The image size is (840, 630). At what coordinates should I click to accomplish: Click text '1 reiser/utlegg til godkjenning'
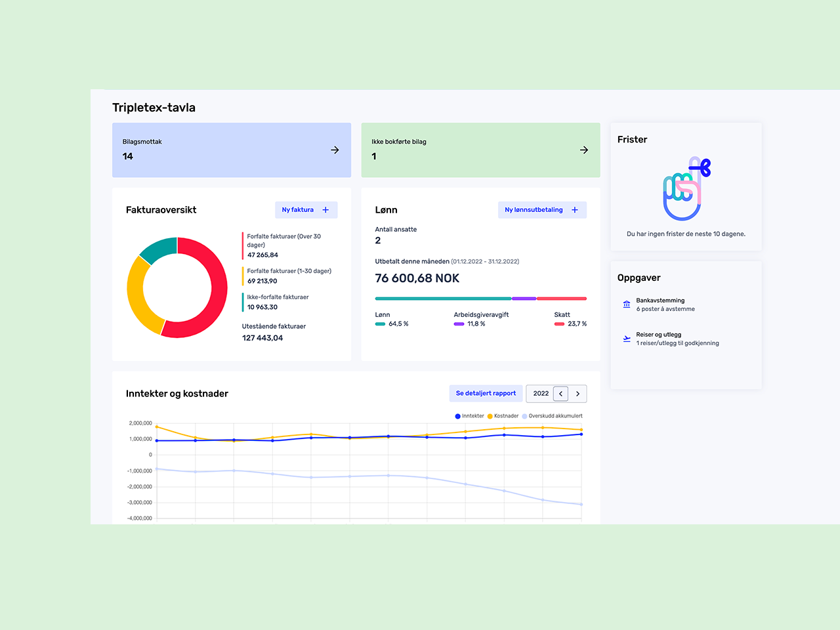(677, 343)
